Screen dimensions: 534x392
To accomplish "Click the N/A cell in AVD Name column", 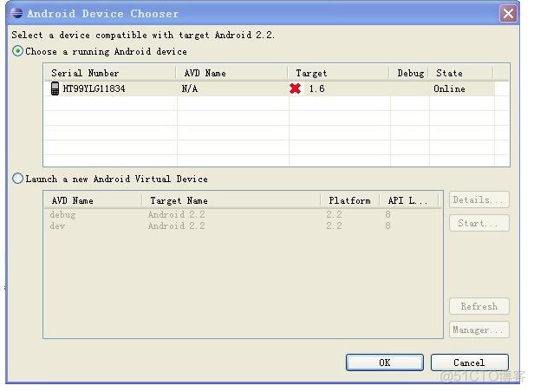I will (190, 88).
